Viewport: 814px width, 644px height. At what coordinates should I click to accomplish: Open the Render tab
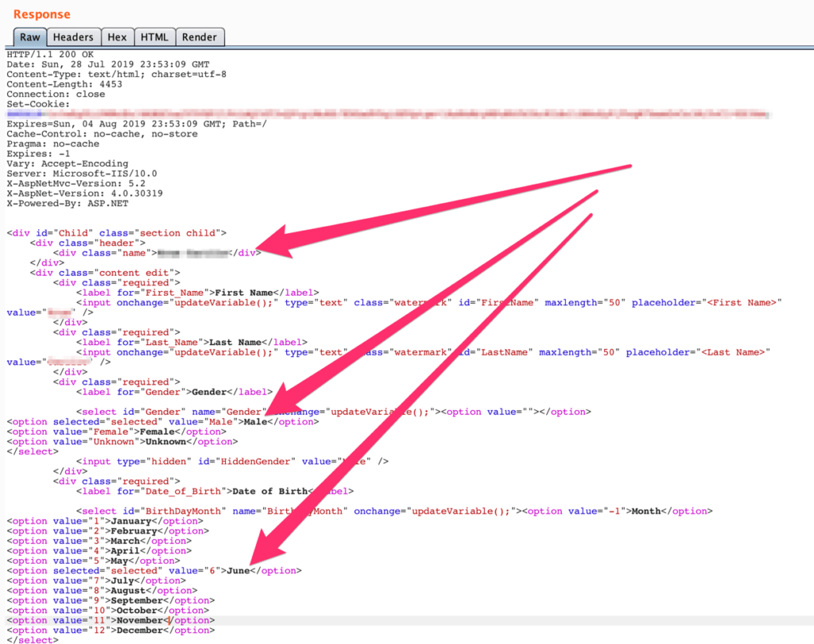tap(200, 37)
